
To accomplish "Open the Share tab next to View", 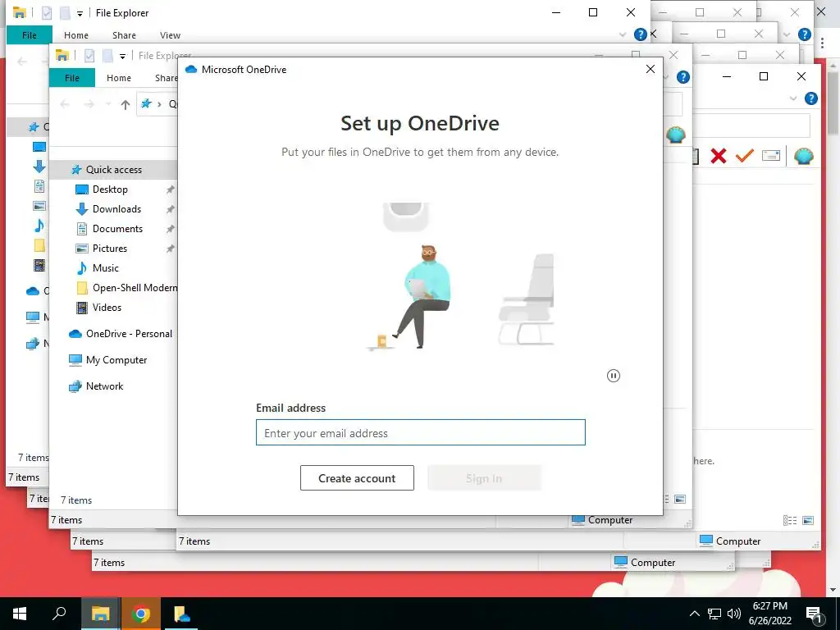I will 124,35.
